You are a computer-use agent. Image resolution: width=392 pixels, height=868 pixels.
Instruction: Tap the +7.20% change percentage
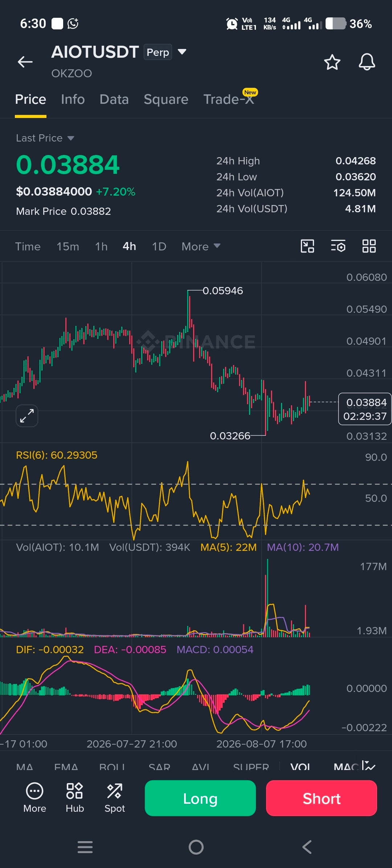pos(116,192)
